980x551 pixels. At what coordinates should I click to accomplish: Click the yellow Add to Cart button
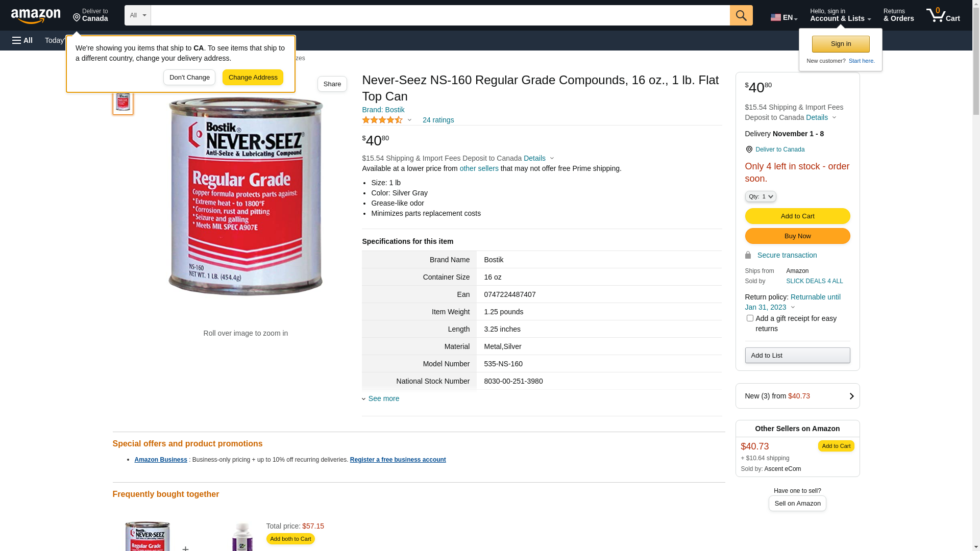pyautogui.click(x=797, y=216)
